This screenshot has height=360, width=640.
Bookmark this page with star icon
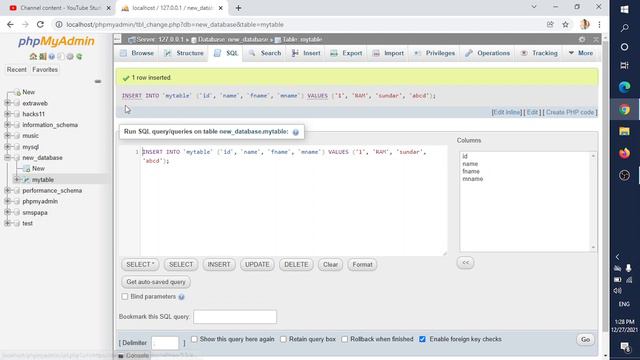[565, 24]
